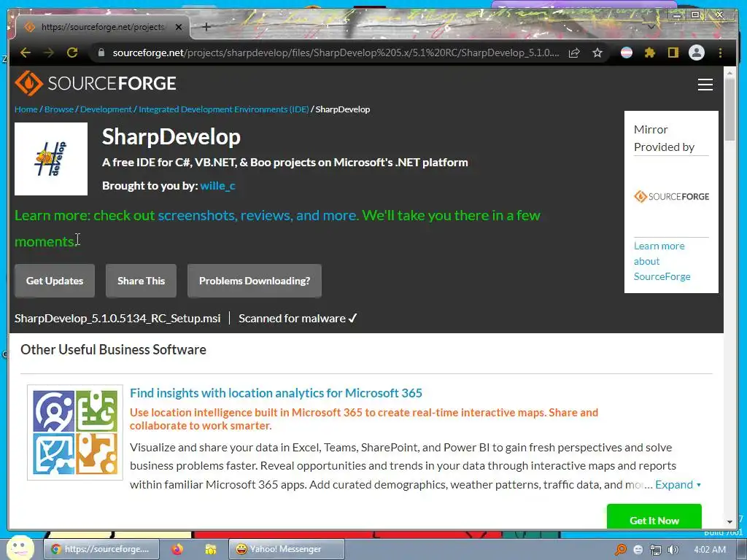747x560 pixels.
Task: Click the Get Updates button
Action: (x=55, y=281)
